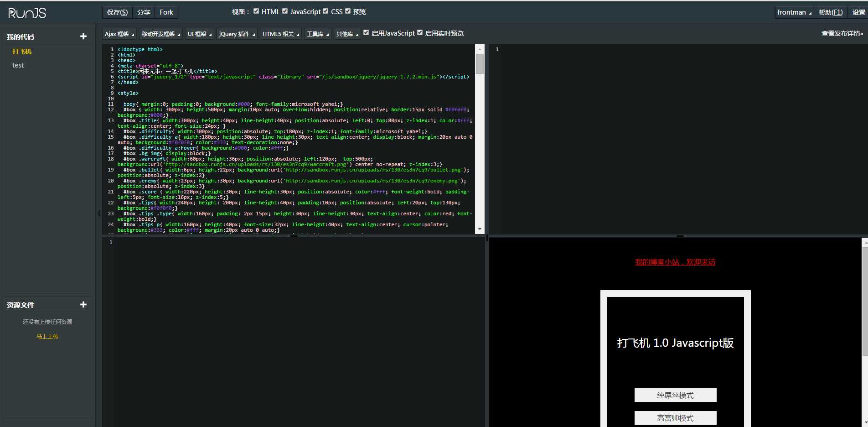Open 其他库 dropdown
868x427 pixels.
347,34
